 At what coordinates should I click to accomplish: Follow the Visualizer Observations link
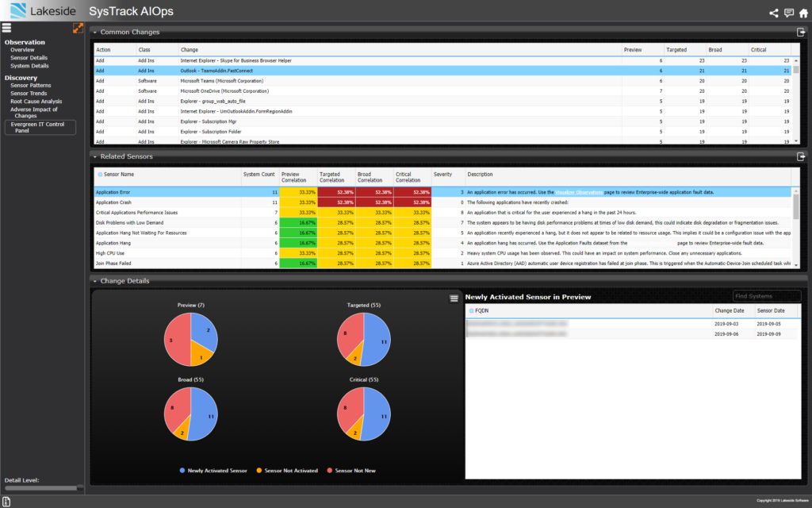(578, 192)
